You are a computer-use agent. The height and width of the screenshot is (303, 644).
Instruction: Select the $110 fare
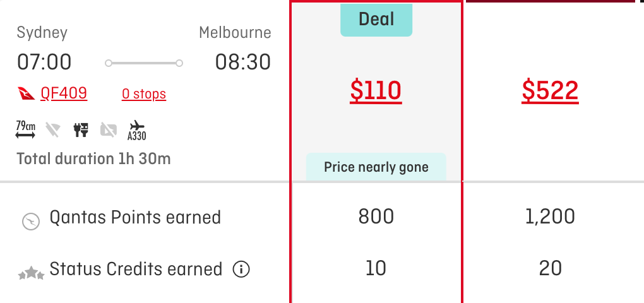tap(376, 90)
